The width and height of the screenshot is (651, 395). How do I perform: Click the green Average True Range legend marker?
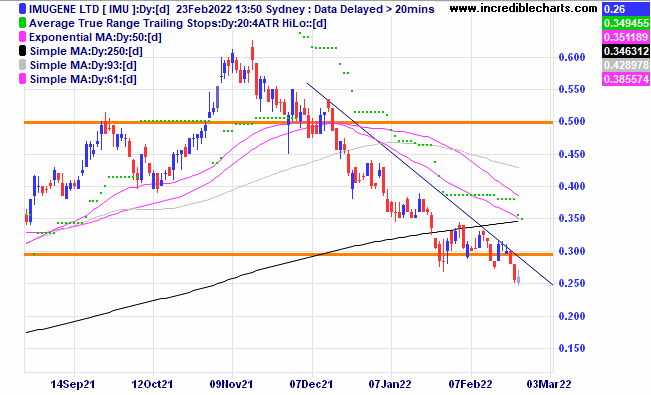pos(22,23)
